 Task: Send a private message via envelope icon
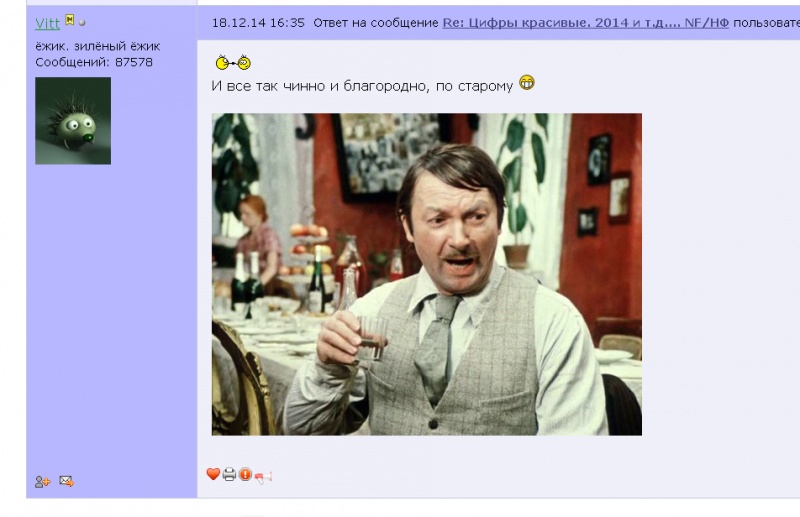pyautogui.click(x=66, y=481)
